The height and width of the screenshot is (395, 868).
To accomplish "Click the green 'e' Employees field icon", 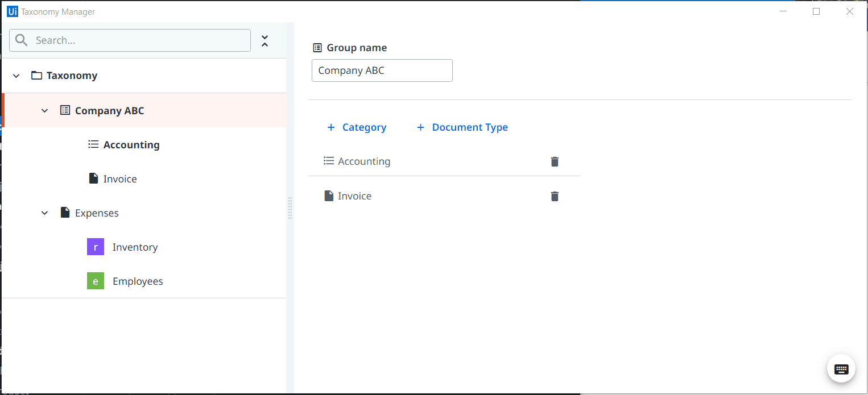I will [96, 281].
